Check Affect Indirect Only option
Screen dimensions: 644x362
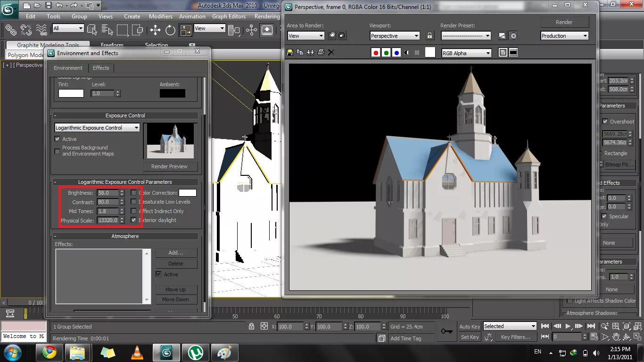[134, 211]
